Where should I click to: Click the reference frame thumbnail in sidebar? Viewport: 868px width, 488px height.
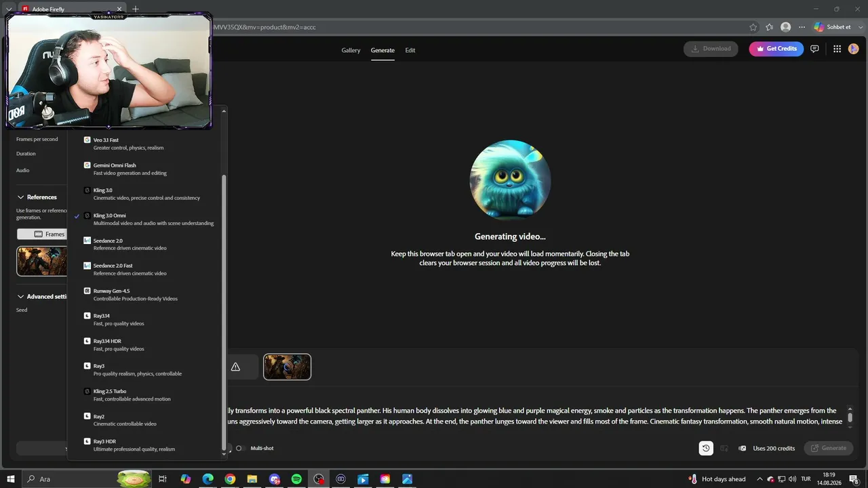coord(42,261)
